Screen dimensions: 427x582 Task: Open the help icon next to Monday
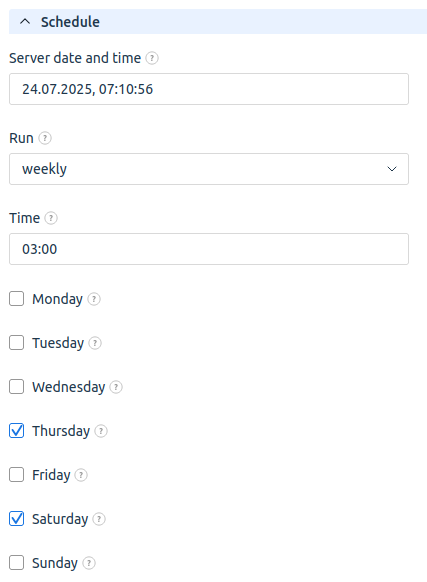pos(94,299)
